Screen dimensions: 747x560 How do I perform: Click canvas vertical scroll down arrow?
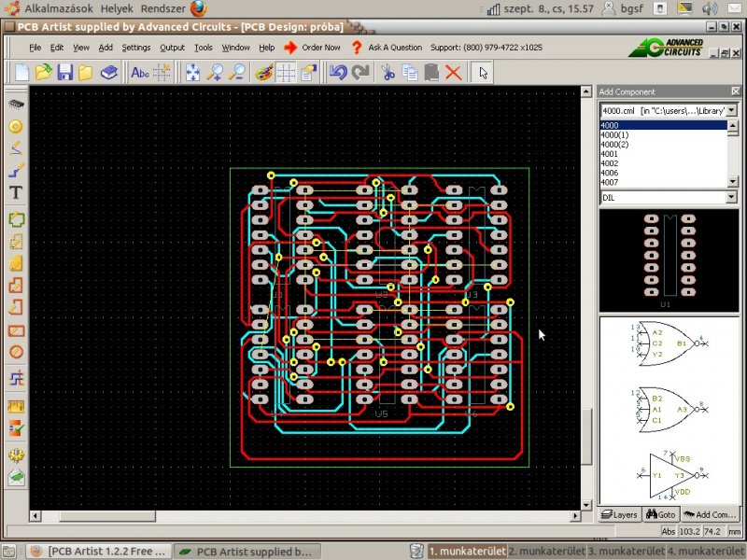(586, 505)
